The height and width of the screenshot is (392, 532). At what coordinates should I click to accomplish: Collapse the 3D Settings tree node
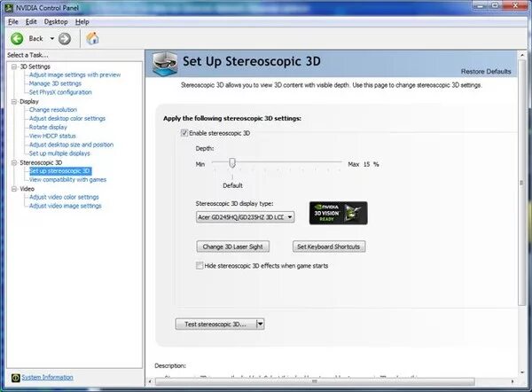click(x=14, y=67)
